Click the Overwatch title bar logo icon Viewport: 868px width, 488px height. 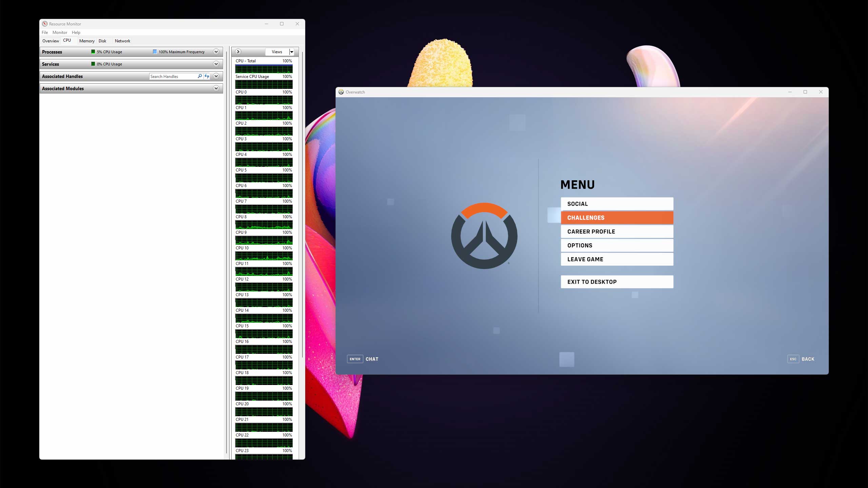pyautogui.click(x=341, y=92)
